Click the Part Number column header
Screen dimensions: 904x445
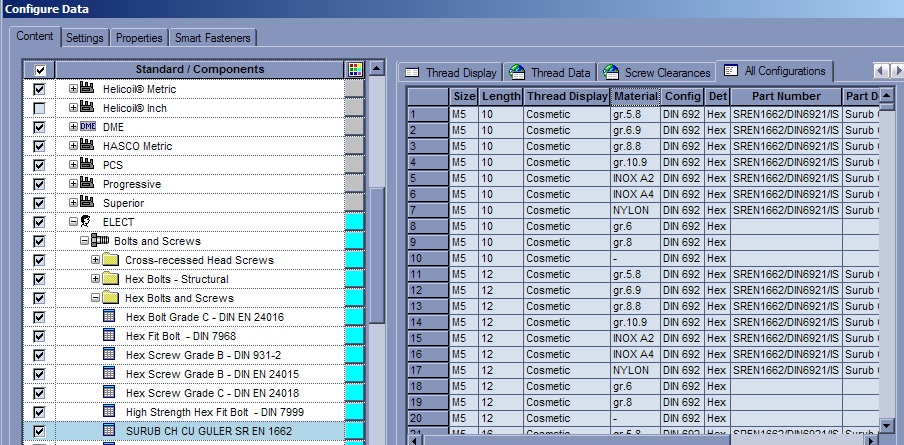pos(786,96)
